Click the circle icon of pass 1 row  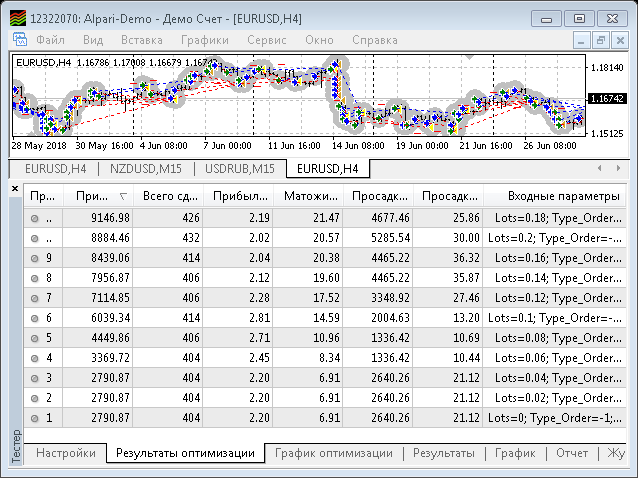click(x=35, y=418)
